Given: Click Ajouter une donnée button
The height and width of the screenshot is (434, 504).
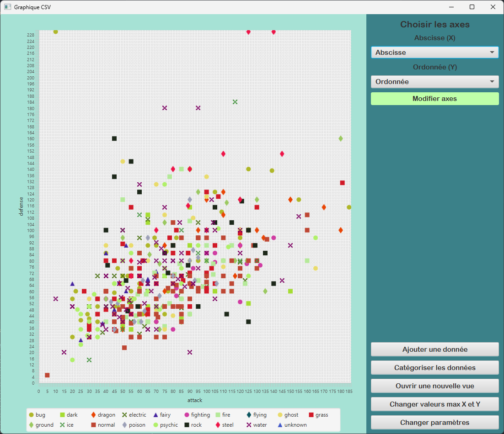Looking at the screenshot, I should tap(434, 349).
